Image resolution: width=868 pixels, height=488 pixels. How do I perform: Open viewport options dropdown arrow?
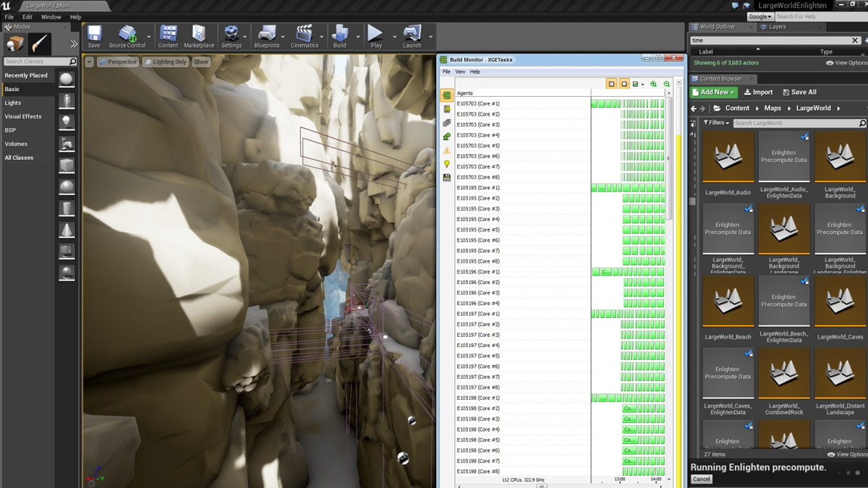[89, 62]
